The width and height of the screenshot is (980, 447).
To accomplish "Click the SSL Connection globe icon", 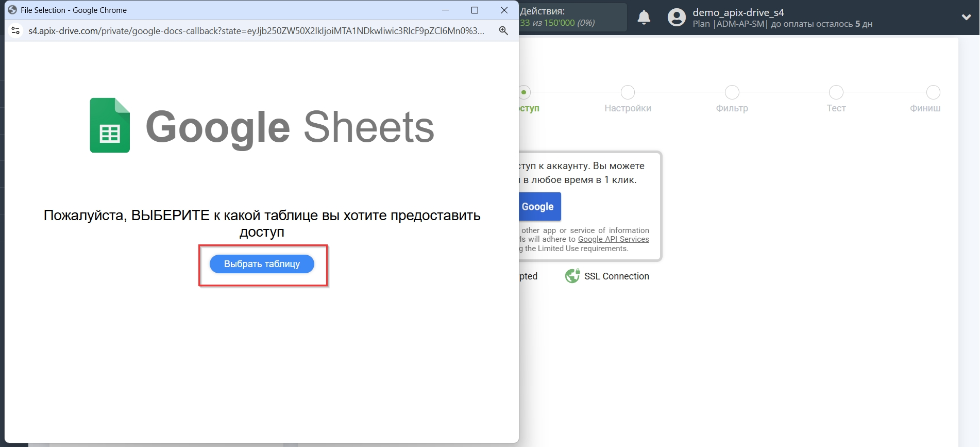I will (572, 276).
